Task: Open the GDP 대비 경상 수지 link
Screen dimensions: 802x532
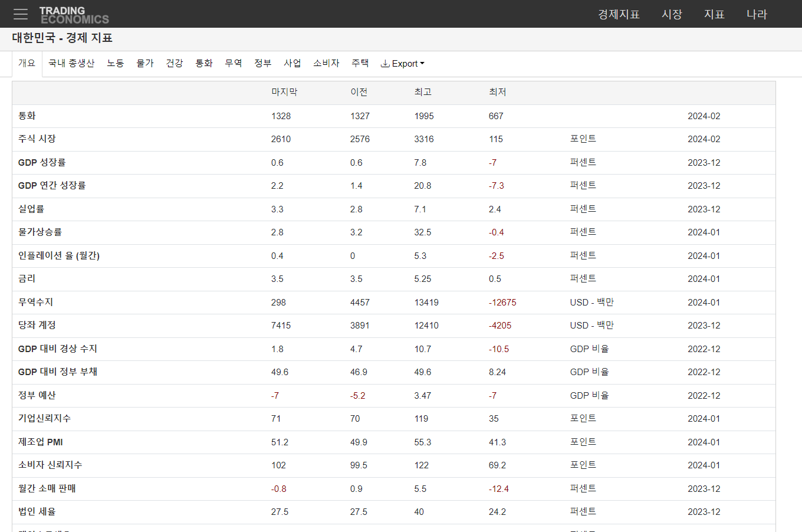Action: (x=58, y=349)
